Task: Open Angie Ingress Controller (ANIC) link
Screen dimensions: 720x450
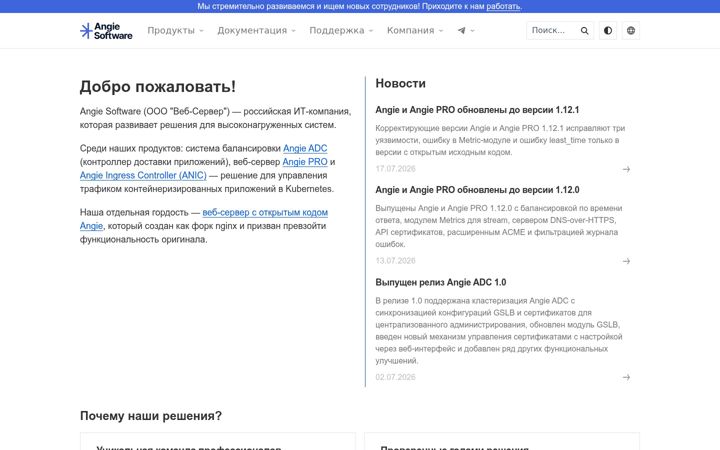Action: (143, 175)
